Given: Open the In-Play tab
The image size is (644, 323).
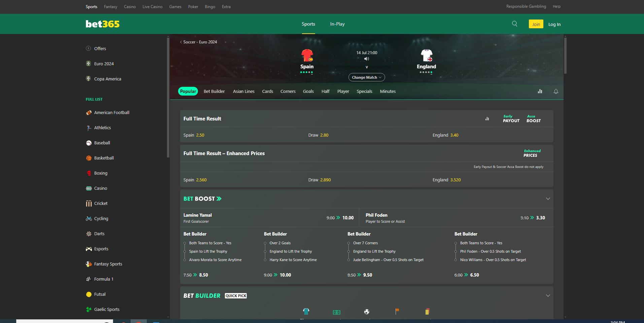Looking at the screenshot, I should (337, 24).
